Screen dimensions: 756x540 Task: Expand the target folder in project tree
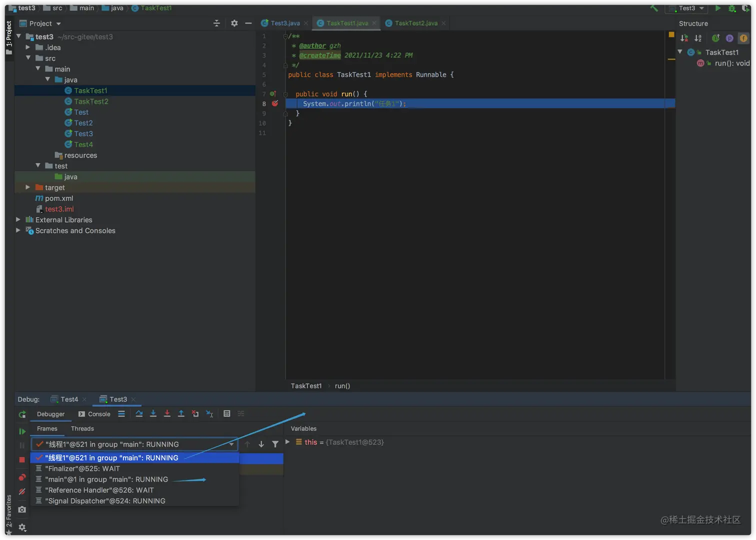point(28,187)
